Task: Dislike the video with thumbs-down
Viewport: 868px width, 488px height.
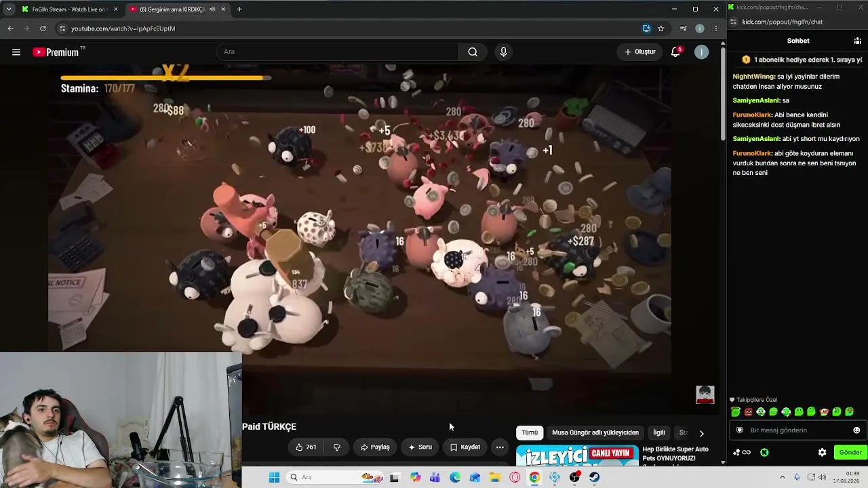Action: click(x=337, y=447)
